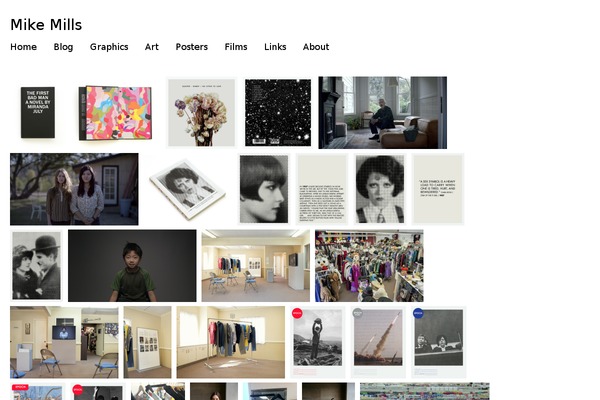Open the Graphics section
Viewport: 600px width, 400px height.
pos(109,47)
